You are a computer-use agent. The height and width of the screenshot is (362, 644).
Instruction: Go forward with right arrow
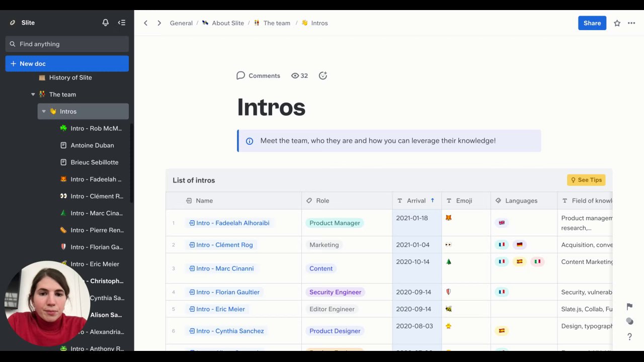(x=159, y=23)
